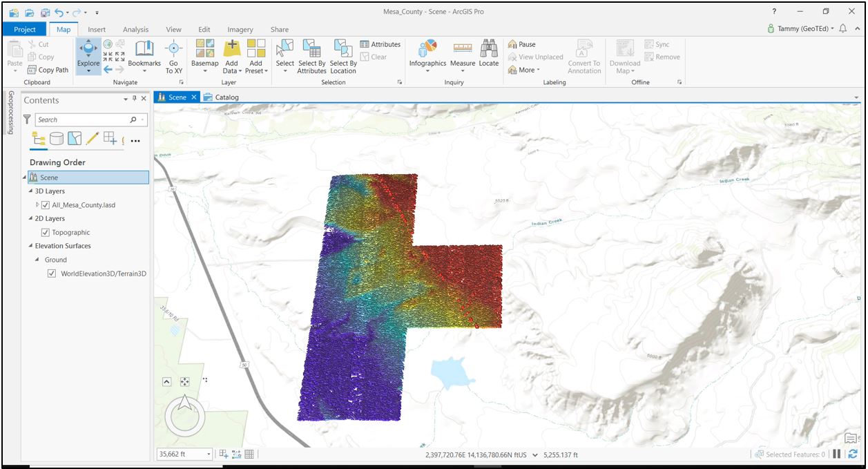Open the scene scale dropdown

pos(209,454)
